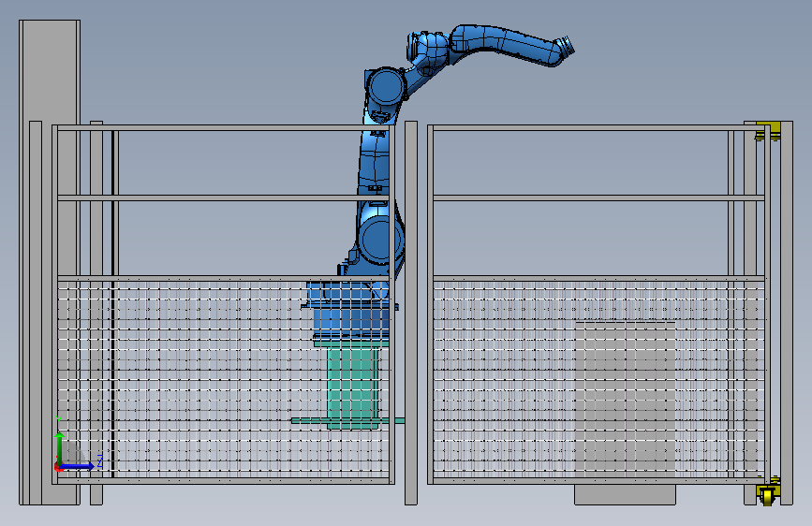Viewport: 812px width, 526px height.
Task: Select the blue robot base behind mesh
Action: pyautogui.click(x=350, y=309)
